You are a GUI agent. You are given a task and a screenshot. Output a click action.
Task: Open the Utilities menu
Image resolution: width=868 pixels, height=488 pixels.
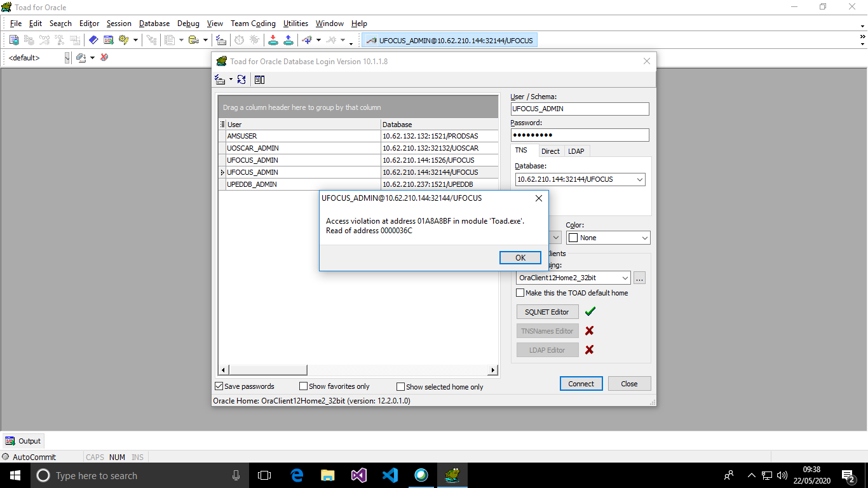point(295,24)
